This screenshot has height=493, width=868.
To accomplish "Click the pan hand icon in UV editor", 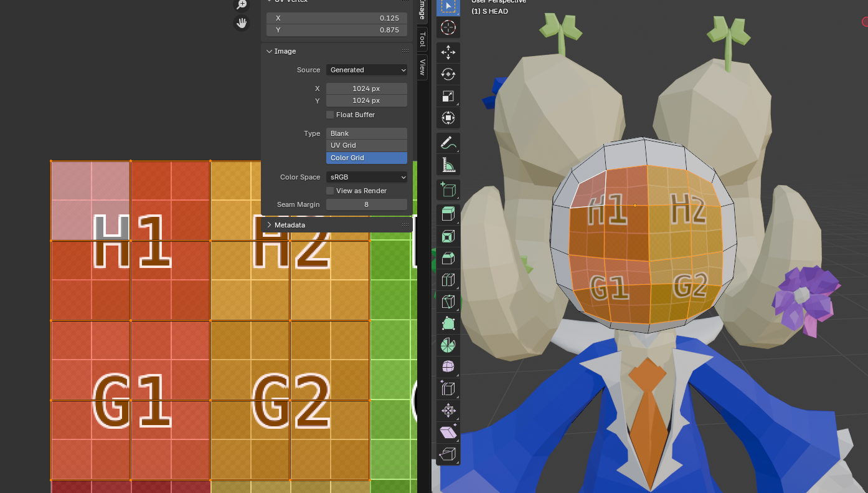I will click(x=242, y=24).
